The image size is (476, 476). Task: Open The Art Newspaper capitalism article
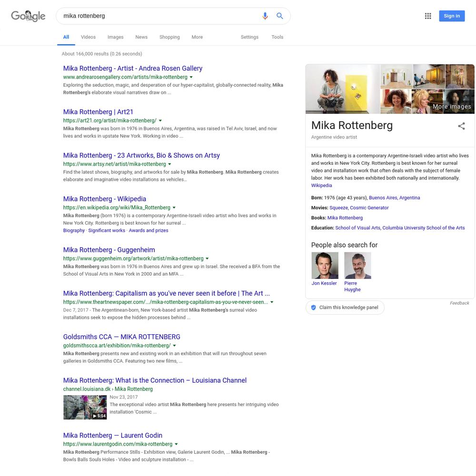pos(166,293)
